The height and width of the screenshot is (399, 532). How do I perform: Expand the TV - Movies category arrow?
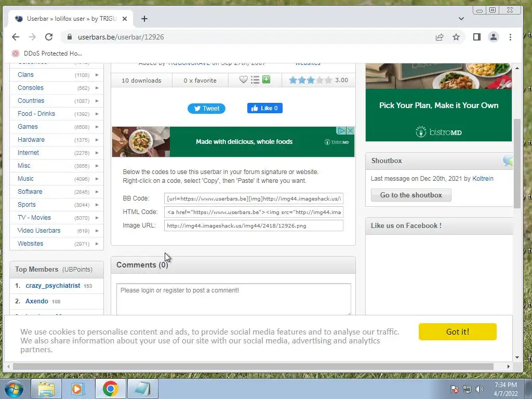[97, 218]
